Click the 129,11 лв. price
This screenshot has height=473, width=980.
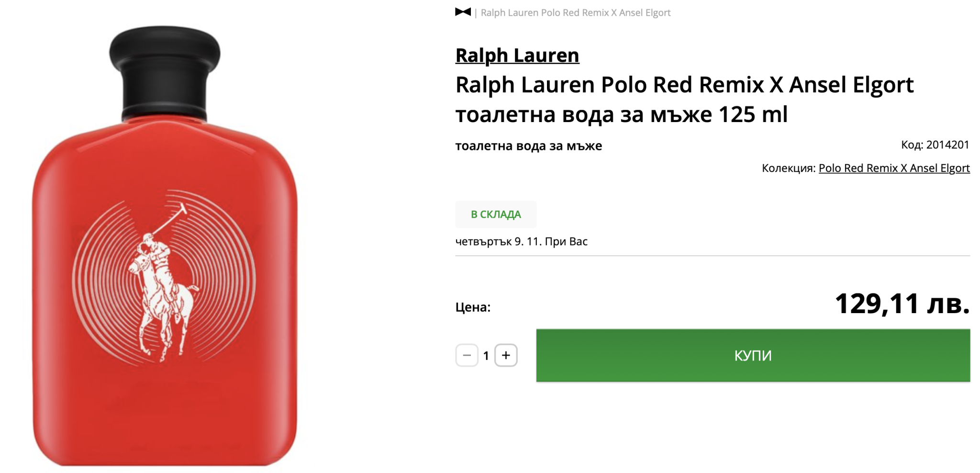coord(902,304)
